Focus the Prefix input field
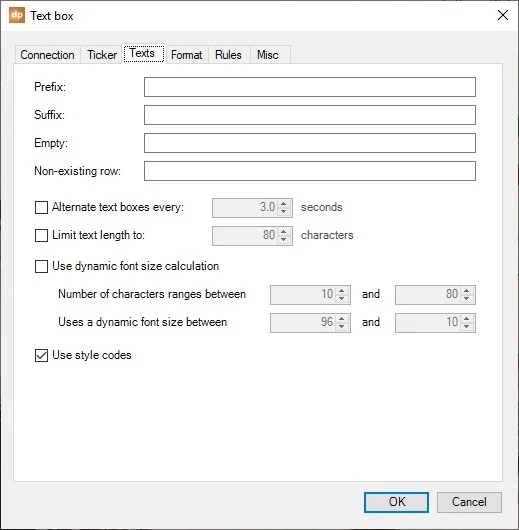 pyautogui.click(x=310, y=87)
